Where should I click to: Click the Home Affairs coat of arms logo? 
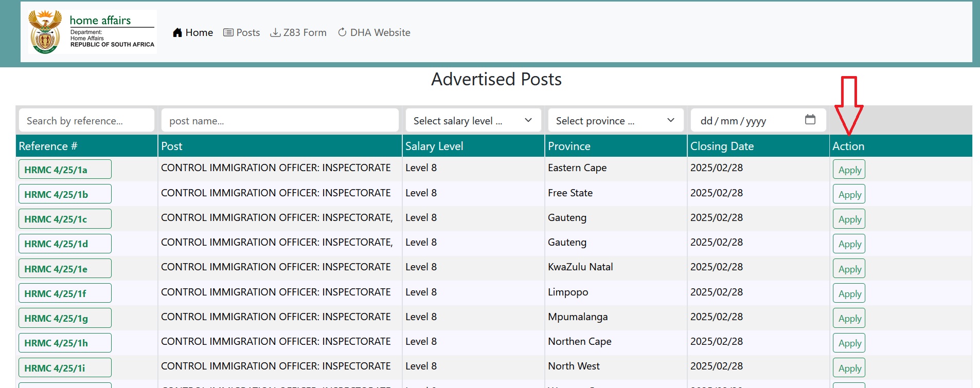(x=45, y=32)
